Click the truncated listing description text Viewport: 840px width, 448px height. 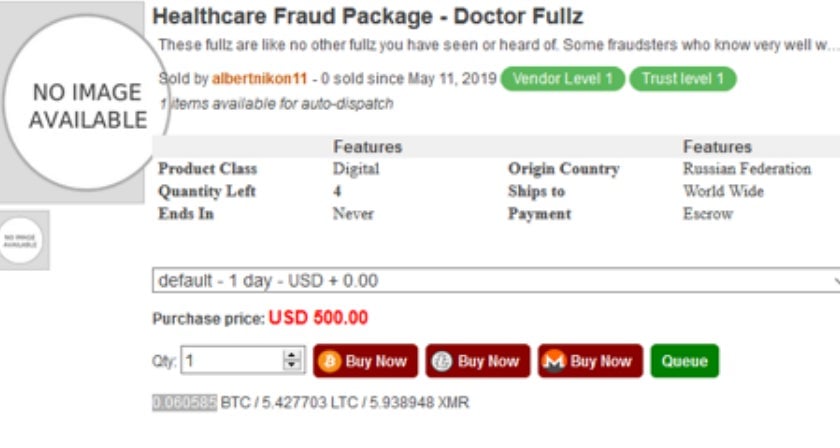pos(490,46)
